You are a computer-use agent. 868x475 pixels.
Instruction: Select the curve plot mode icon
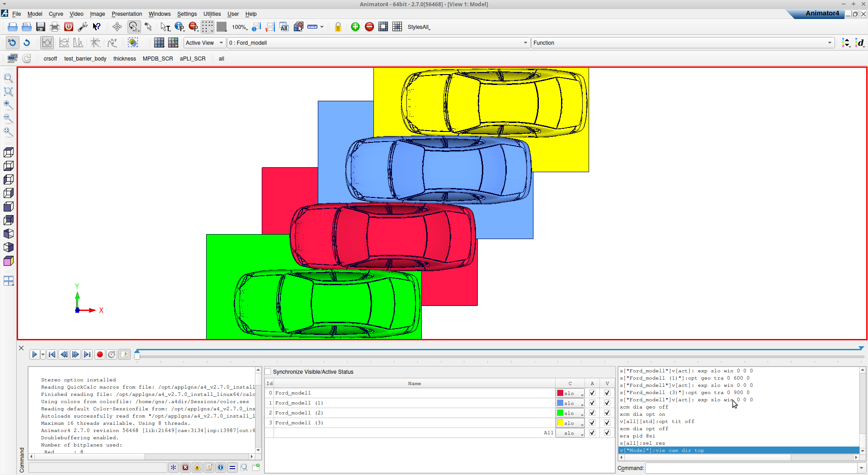[x=47, y=43]
